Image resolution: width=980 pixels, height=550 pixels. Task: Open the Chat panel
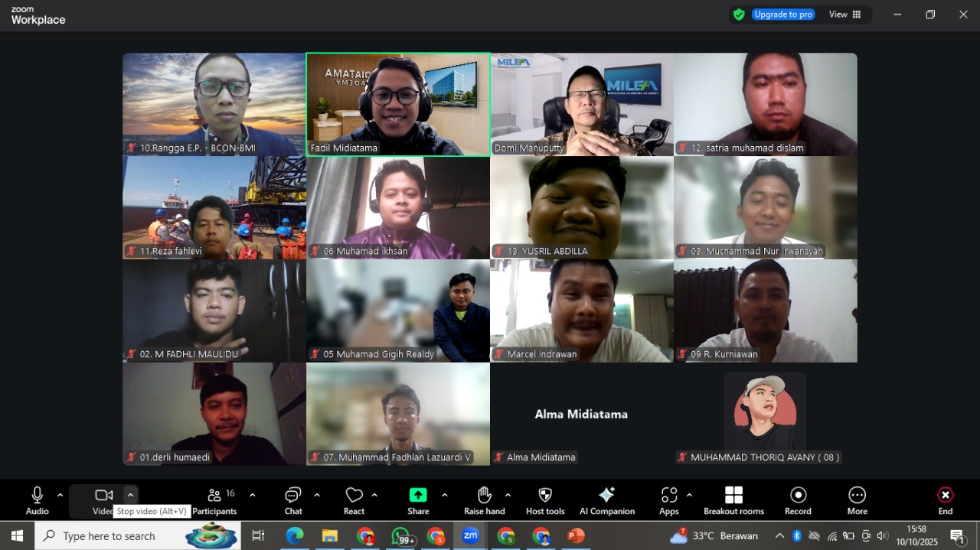tap(292, 500)
